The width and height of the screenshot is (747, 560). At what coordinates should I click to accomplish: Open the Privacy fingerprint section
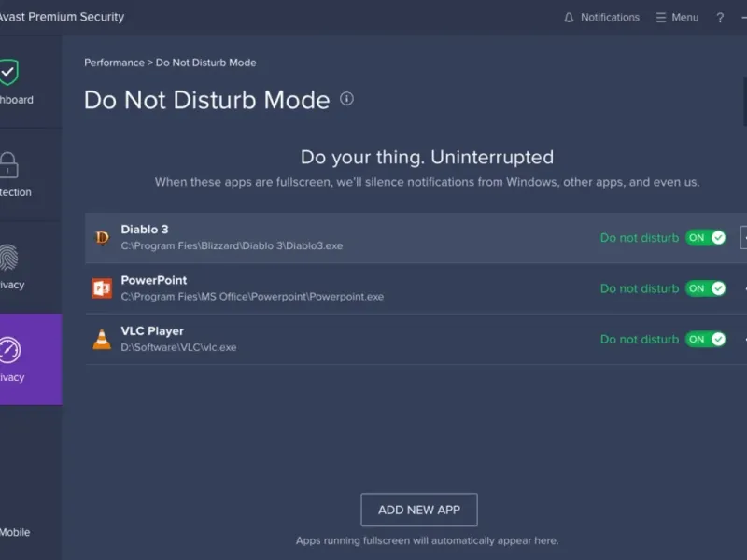coord(9,258)
